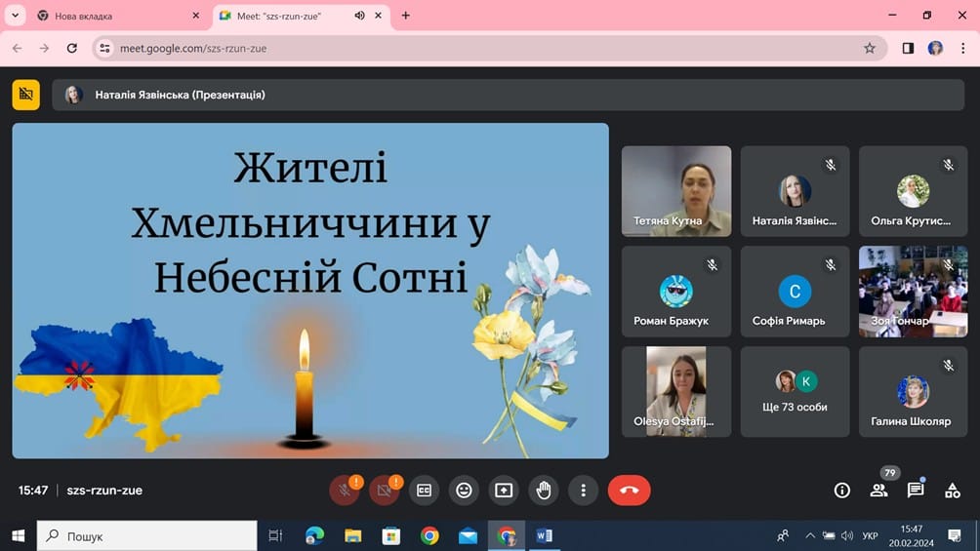
Task: Open the Ще 73 особи tile
Action: [795, 392]
